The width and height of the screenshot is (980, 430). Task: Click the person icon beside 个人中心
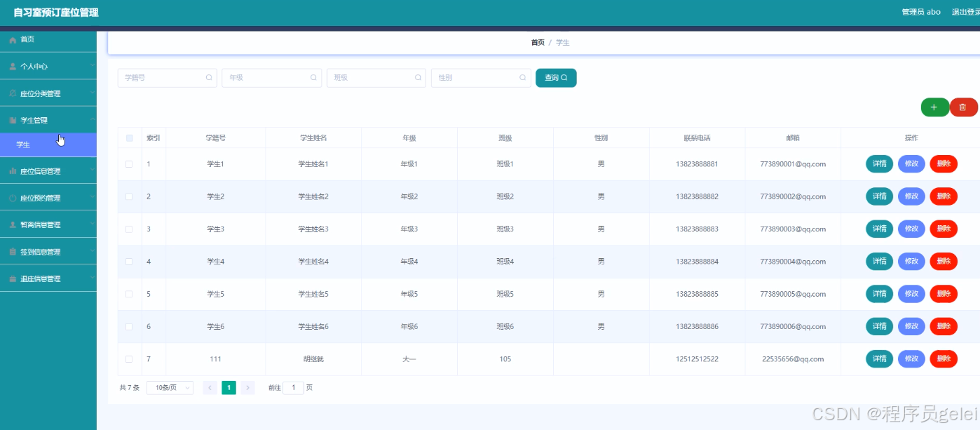(x=13, y=66)
